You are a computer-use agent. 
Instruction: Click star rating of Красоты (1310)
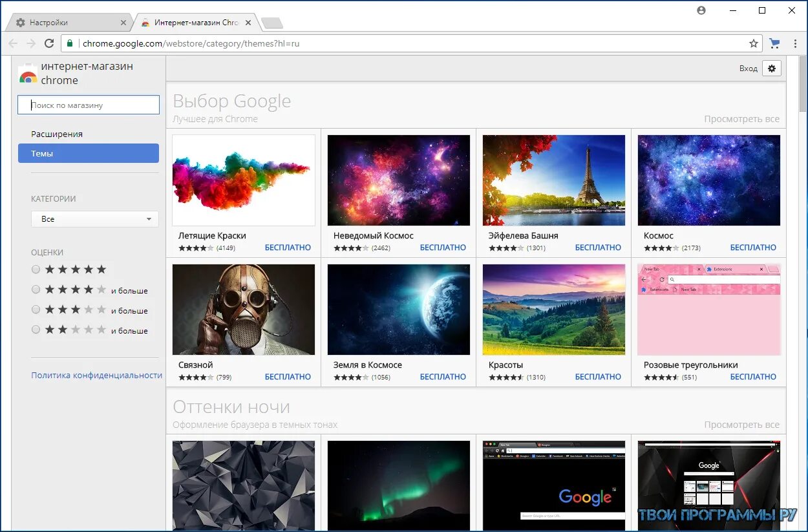[x=506, y=378]
